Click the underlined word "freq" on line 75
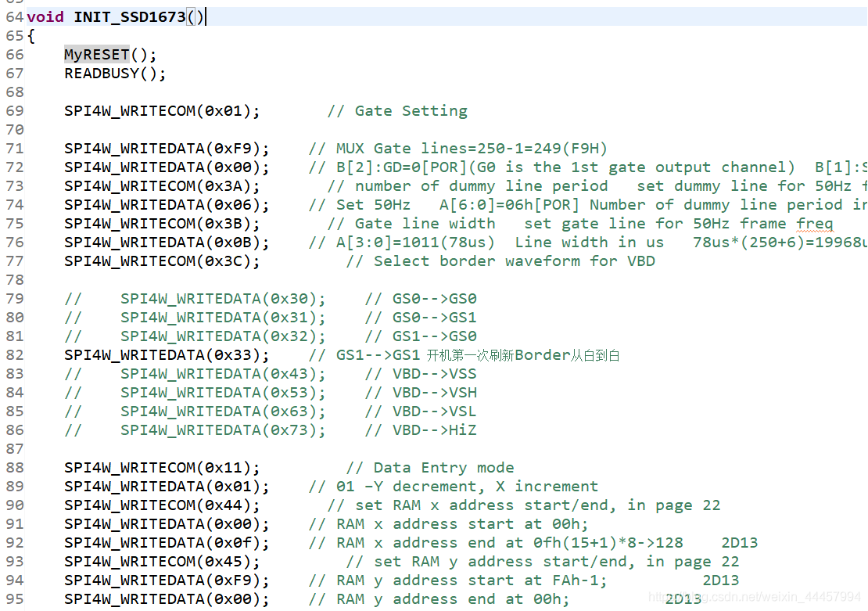The image size is (868, 611). 814,224
